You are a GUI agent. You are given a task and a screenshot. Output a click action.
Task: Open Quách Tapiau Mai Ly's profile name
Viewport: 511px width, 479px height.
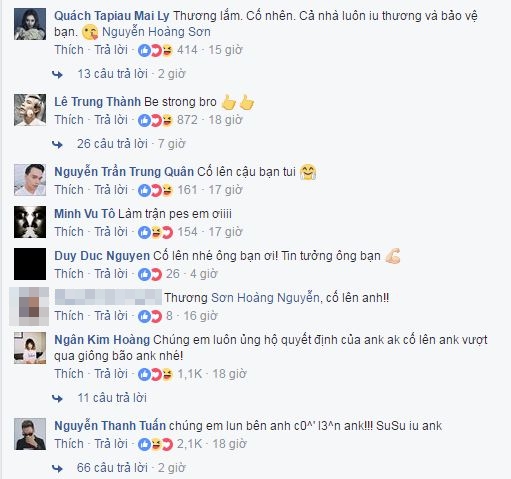(112, 16)
